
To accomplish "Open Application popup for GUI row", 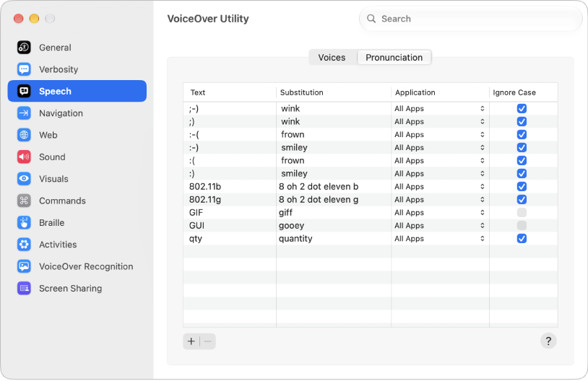I will pyautogui.click(x=439, y=226).
